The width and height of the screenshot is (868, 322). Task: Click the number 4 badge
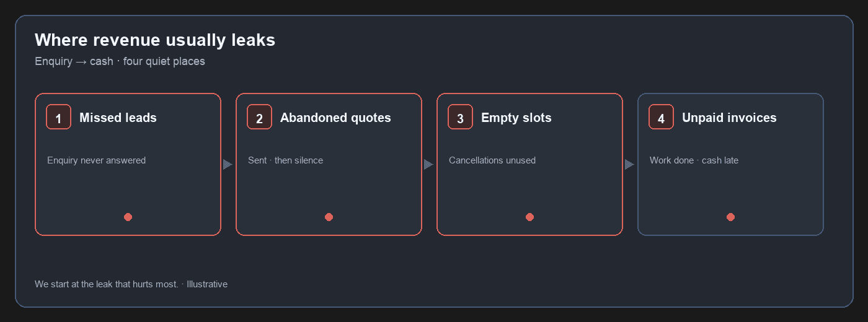click(x=661, y=117)
